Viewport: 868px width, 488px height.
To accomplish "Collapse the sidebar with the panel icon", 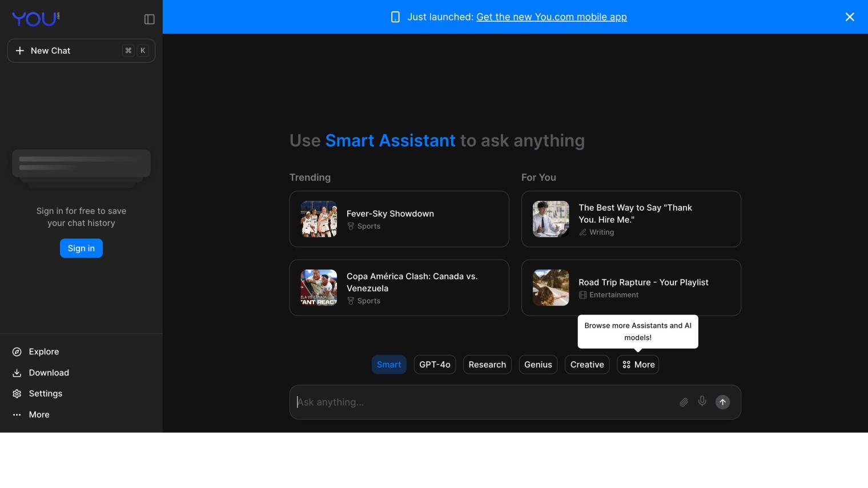I will tap(150, 19).
